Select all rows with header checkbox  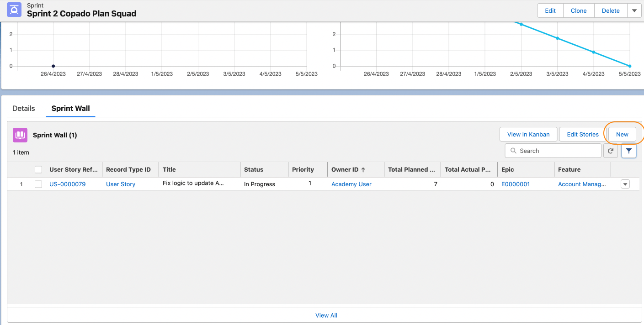[x=38, y=169]
